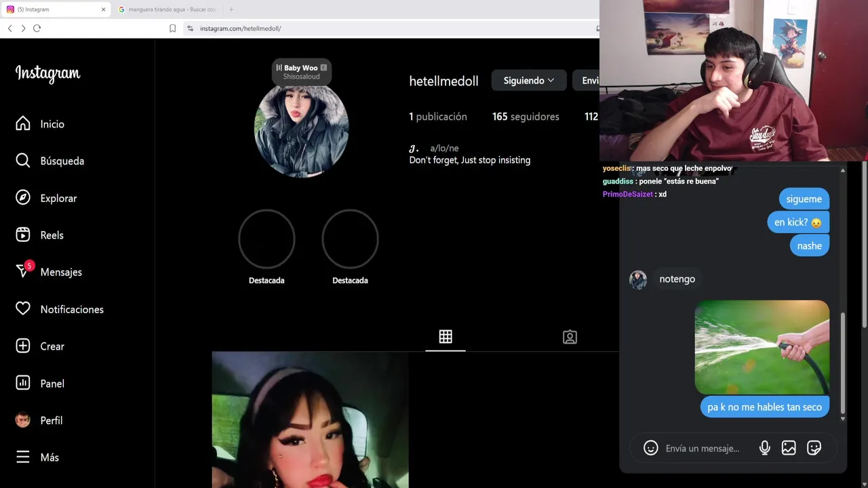Click the bookmark icon in address bar
The width and height of the screenshot is (868, 488).
[x=172, y=28]
